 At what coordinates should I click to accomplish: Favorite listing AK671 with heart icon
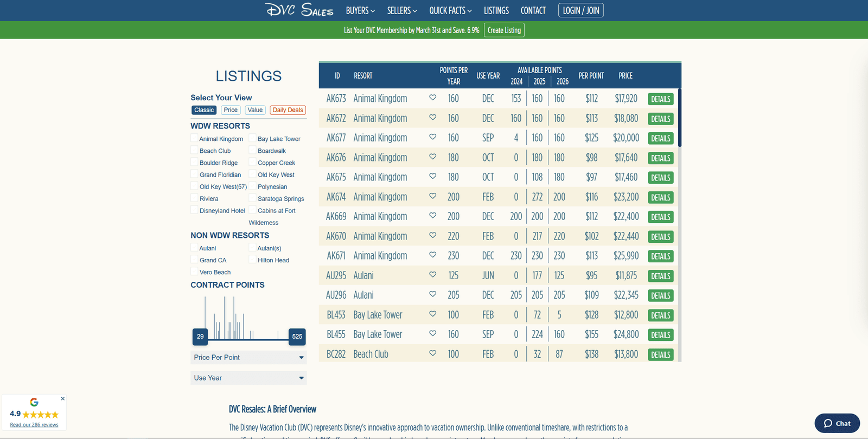[x=433, y=255]
